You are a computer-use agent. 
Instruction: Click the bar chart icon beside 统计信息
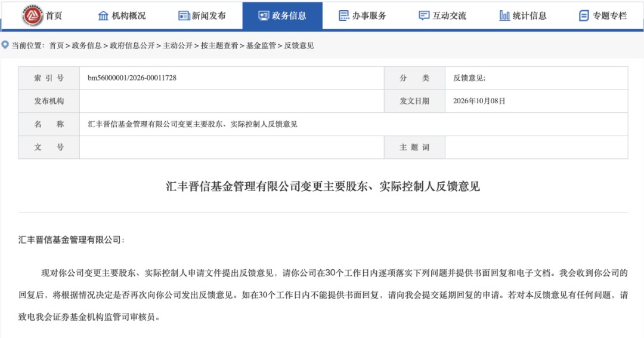pos(504,16)
